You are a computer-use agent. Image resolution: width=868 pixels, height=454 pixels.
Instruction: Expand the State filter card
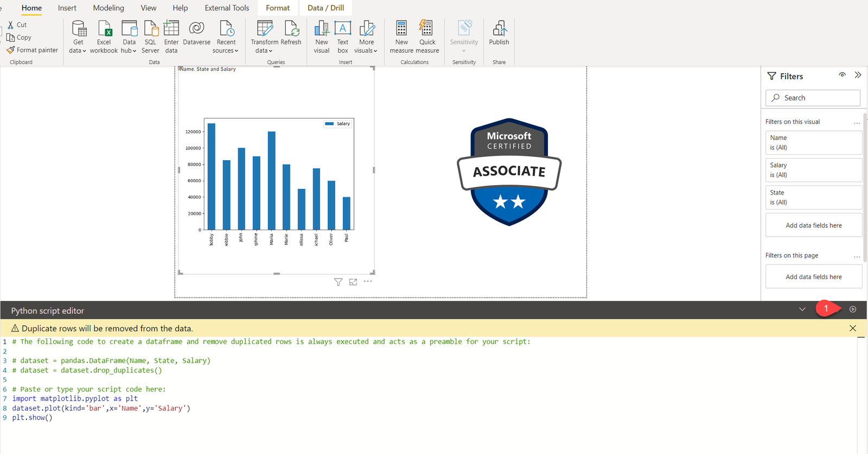(814, 198)
